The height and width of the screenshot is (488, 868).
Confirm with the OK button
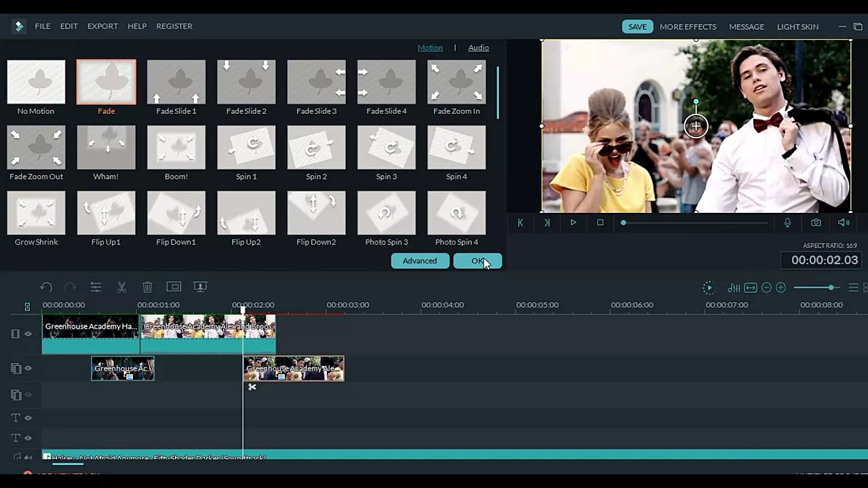point(477,261)
